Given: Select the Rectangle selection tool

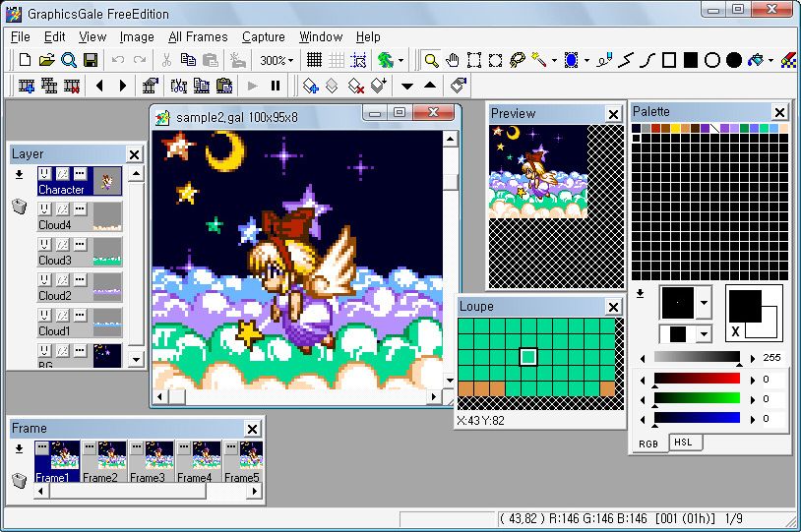Looking at the screenshot, I should pos(474,60).
